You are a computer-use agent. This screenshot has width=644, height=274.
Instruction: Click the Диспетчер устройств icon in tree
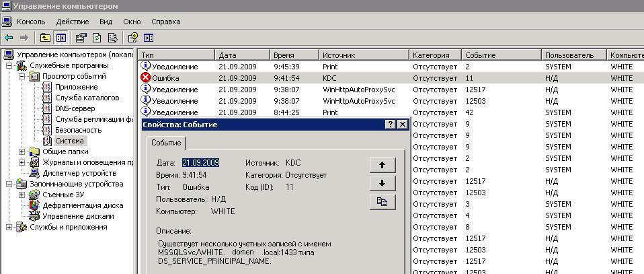(x=35, y=173)
